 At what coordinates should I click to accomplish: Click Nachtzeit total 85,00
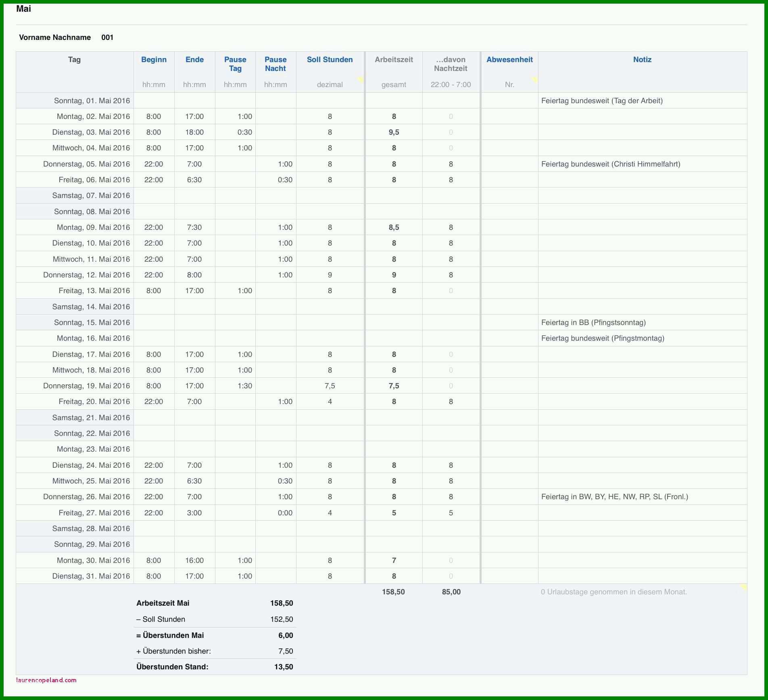(x=451, y=592)
